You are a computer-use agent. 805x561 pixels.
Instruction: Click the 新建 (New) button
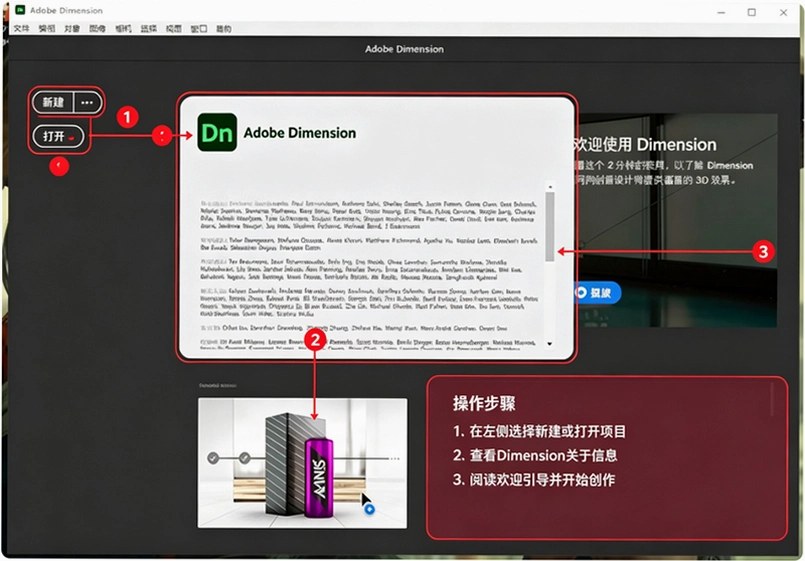pyautogui.click(x=53, y=102)
